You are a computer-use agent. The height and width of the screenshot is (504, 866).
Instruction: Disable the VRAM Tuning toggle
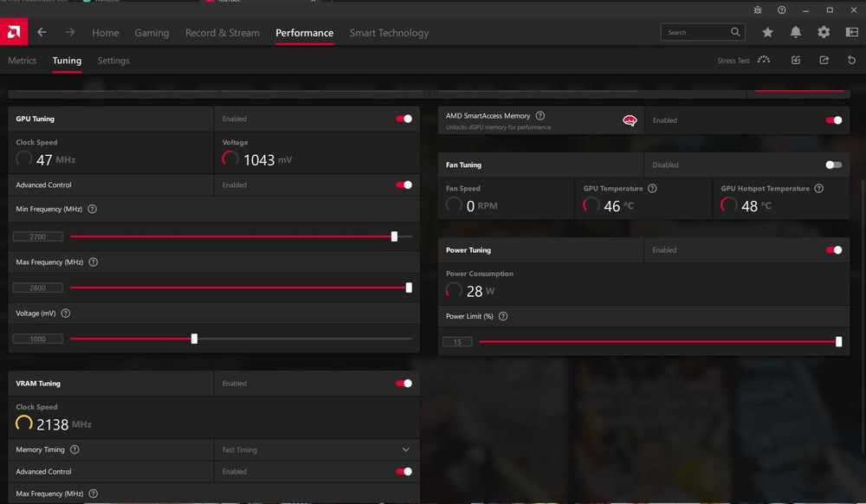pos(404,384)
